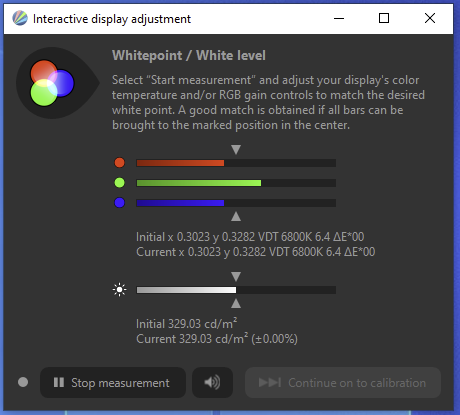Viewport: 460px width, 415px height.
Task: Click Continue on to calibration
Action: pyautogui.click(x=343, y=383)
